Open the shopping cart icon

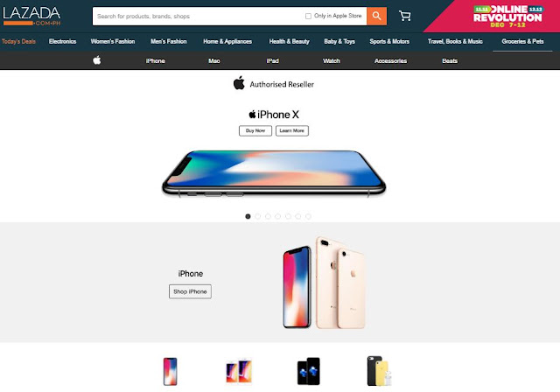click(404, 16)
